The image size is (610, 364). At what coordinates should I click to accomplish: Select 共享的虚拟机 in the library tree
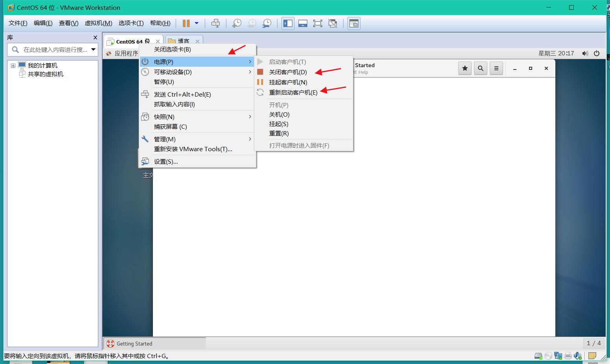(46, 74)
